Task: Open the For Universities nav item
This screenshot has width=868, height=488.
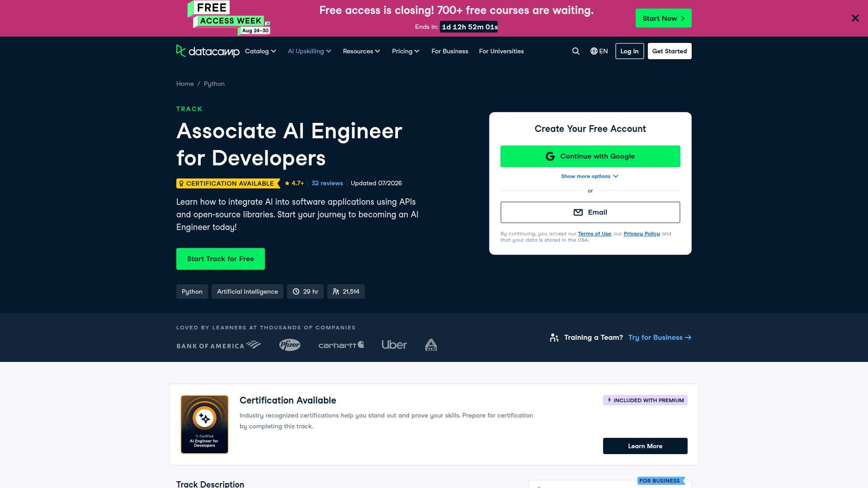Action: pos(501,51)
